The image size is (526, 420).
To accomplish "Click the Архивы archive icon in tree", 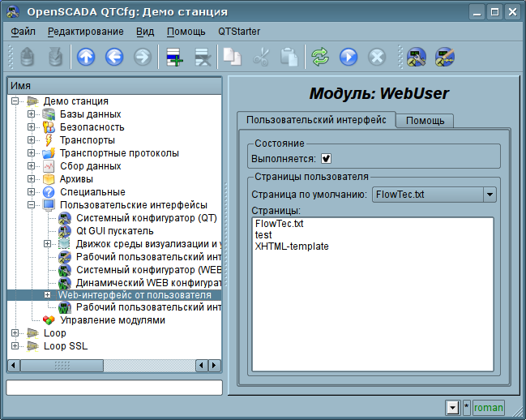I will tap(49, 179).
